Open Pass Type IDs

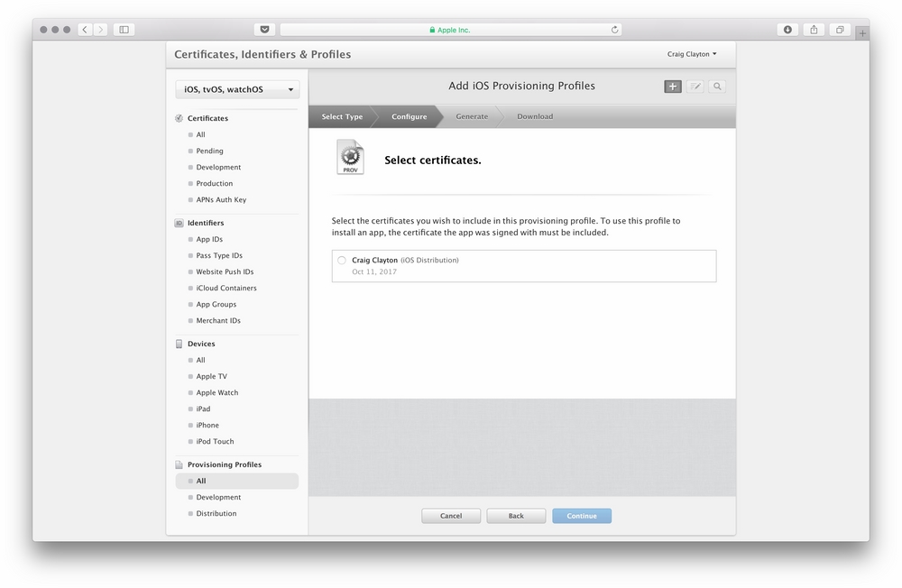[219, 255]
